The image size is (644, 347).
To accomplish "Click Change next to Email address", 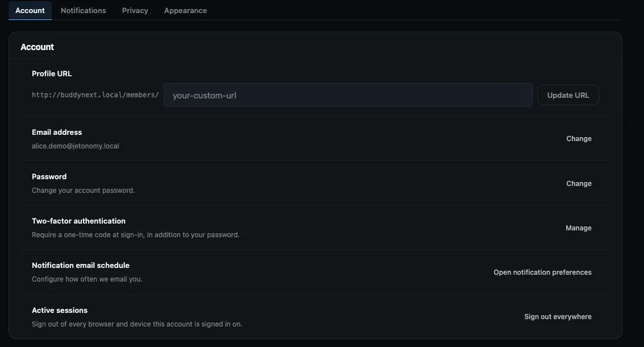I will pos(579,139).
